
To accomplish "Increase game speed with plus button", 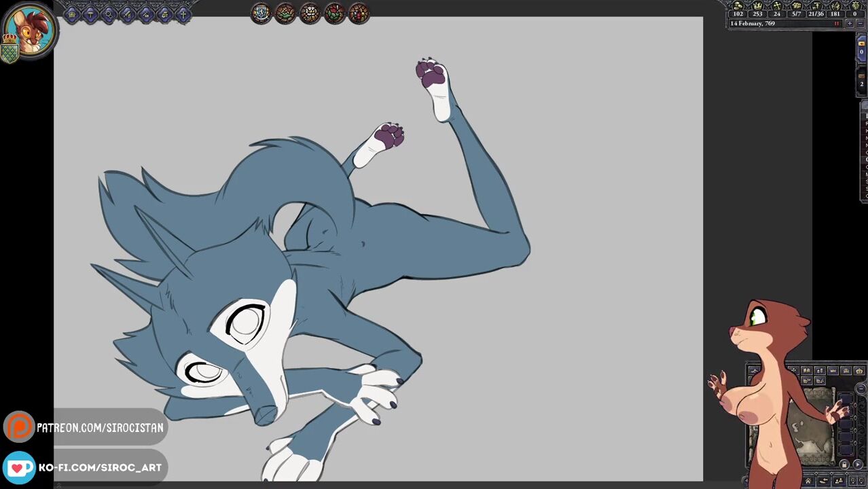I will (x=849, y=24).
